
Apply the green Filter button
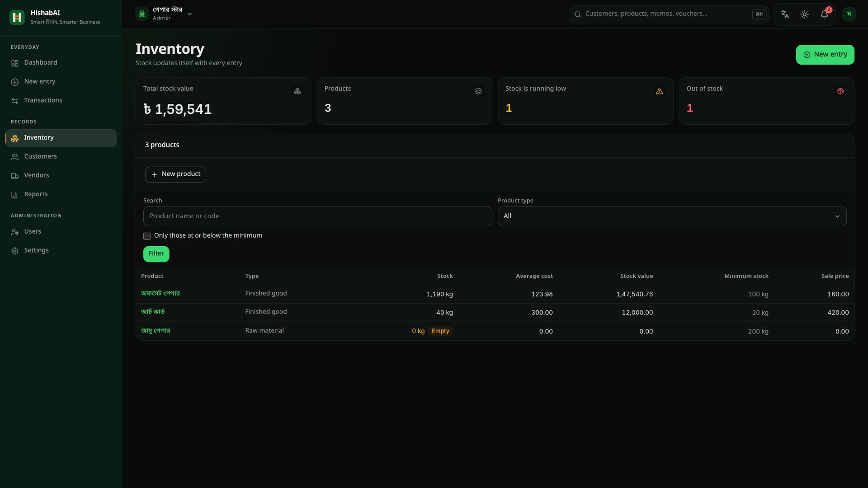point(156,254)
